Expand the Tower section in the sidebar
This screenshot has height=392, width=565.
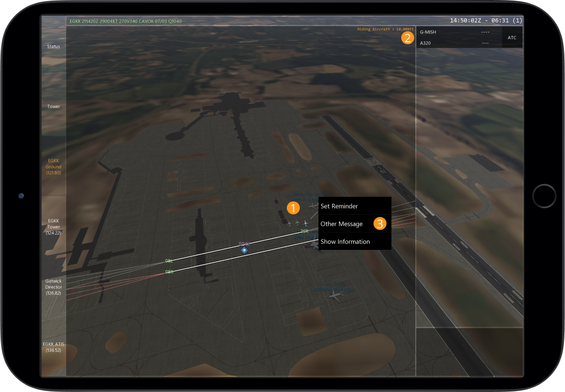(x=53, y=106)
